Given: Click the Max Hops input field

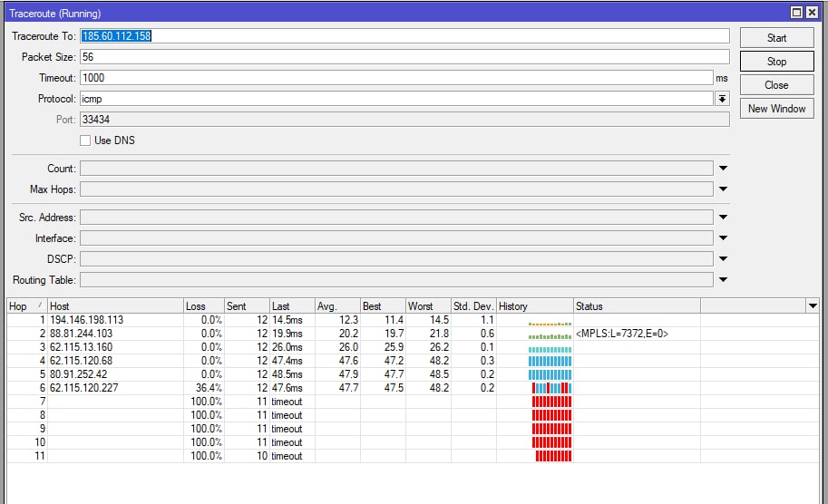Looking at the screenshot, I should click(396, 189).
